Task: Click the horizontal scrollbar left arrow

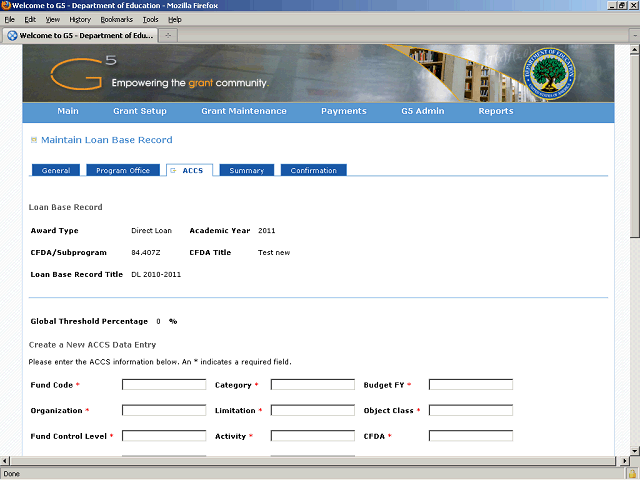Action: pos(5,461)
